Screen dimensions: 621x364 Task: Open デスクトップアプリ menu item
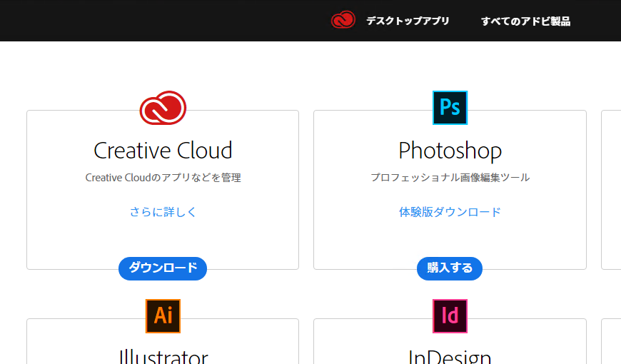[408, 21]
